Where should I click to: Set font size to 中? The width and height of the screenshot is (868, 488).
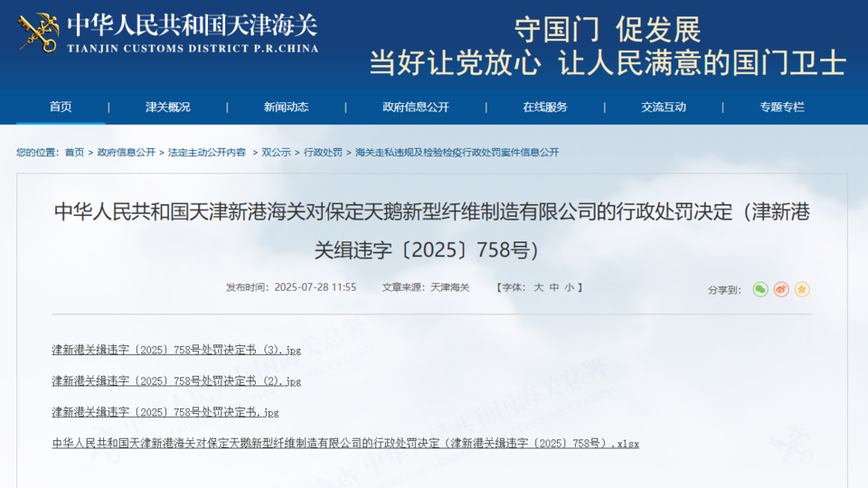553,287
